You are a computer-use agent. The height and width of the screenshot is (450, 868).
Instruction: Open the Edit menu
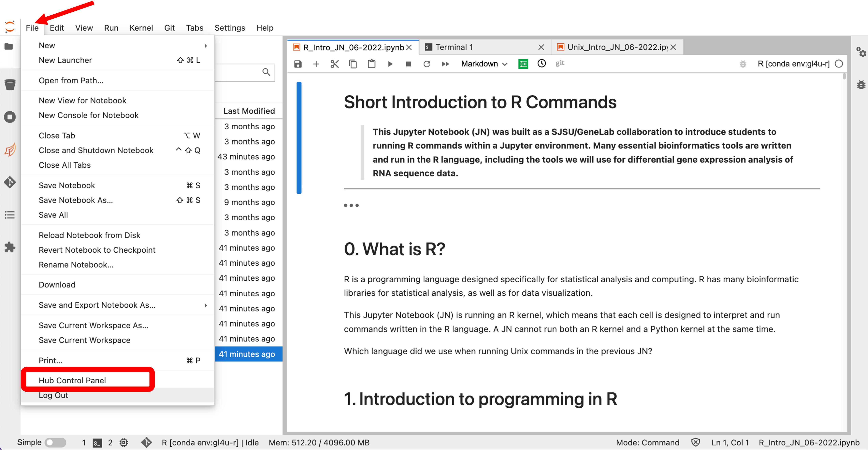[x=57, y=28]
